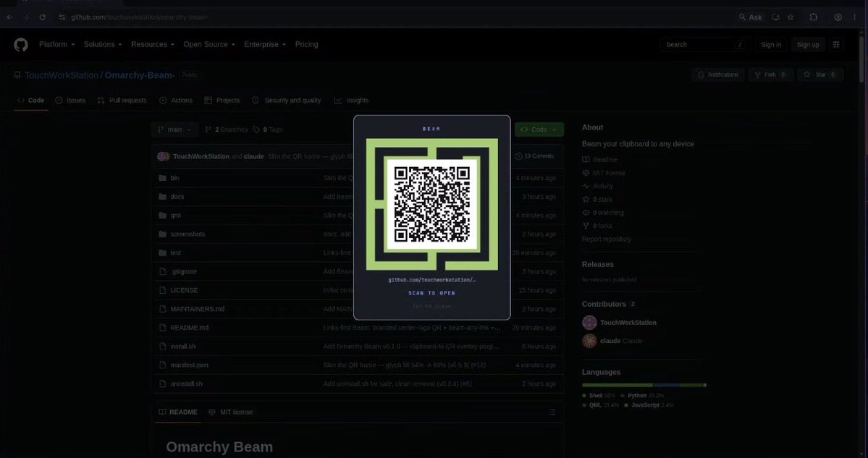Open the Activity link in About

598,187
